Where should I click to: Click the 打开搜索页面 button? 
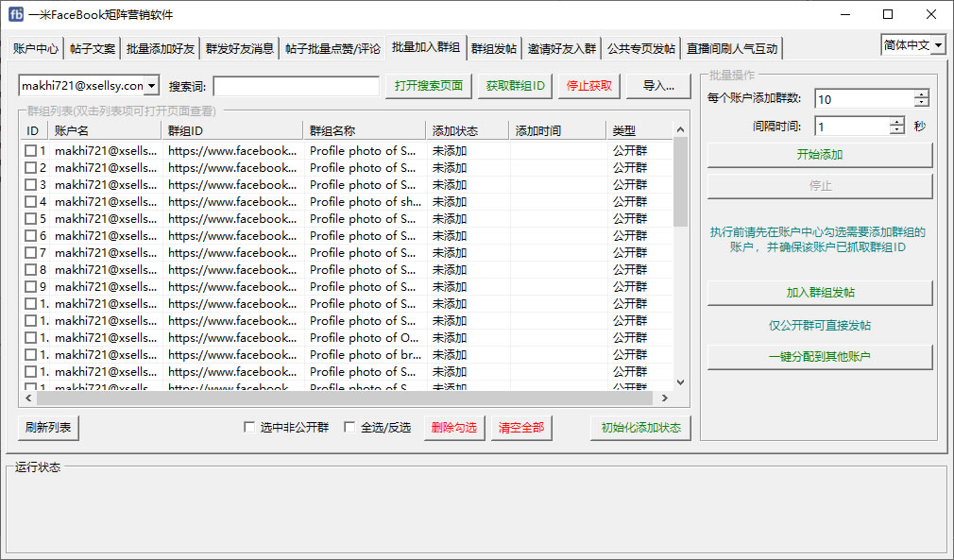tap(428, 86)
